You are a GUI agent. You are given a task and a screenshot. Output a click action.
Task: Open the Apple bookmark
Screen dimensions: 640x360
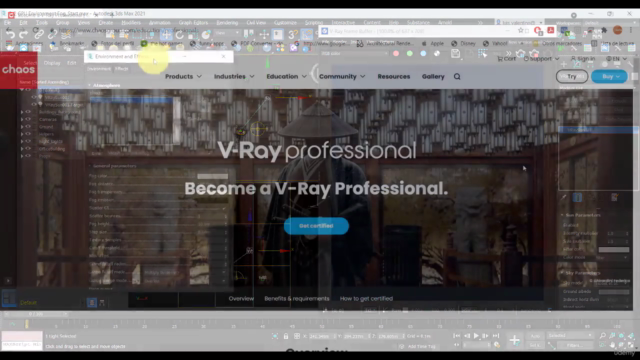433,43
